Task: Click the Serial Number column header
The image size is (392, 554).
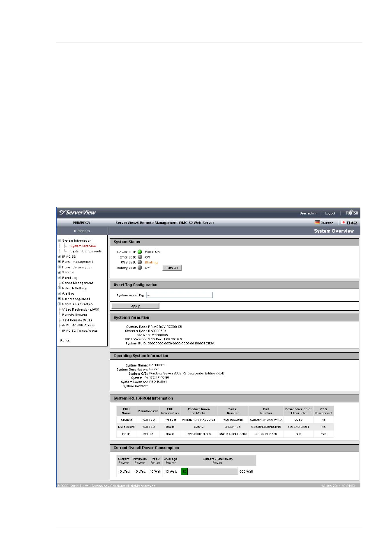Action: 233,411
